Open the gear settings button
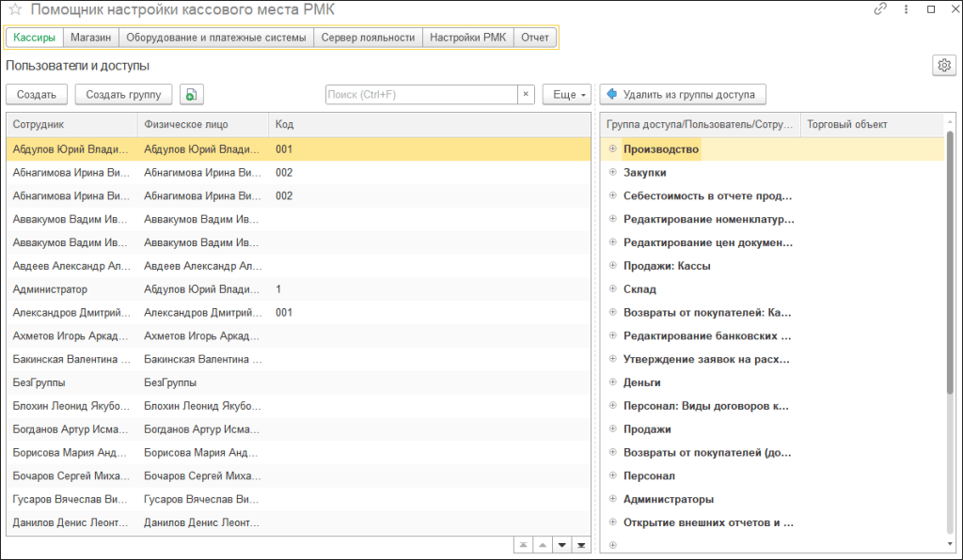The image size is (963, 560). [942, 65]
